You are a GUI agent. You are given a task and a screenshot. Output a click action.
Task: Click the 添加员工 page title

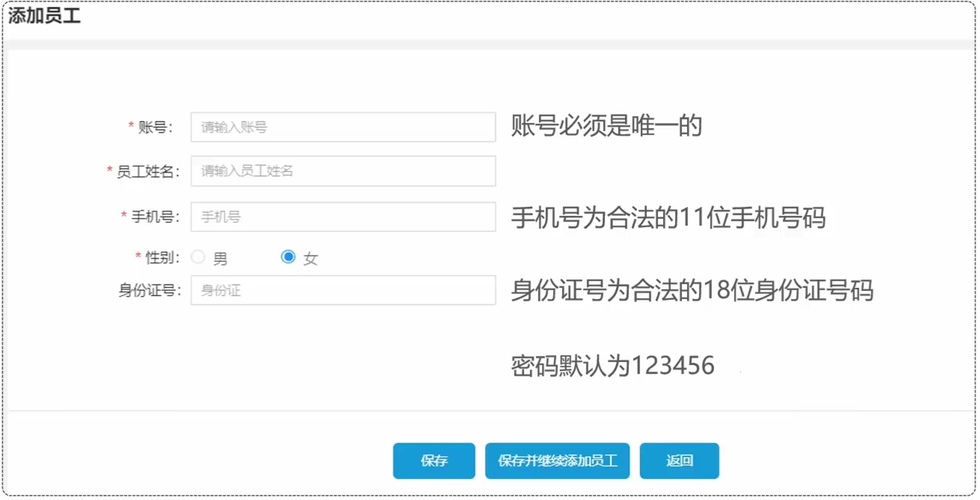click(x=44, y=16)
